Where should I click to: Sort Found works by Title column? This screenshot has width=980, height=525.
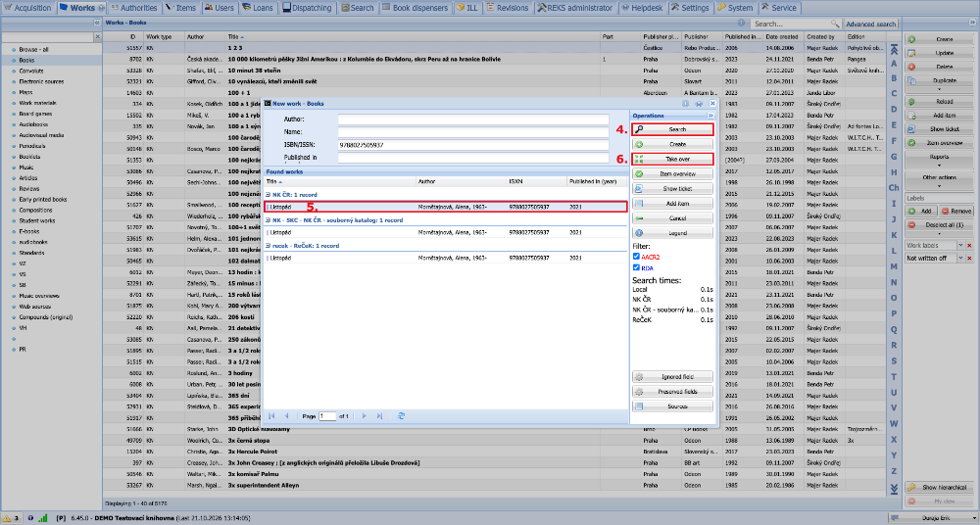click(x=339, y=181)
